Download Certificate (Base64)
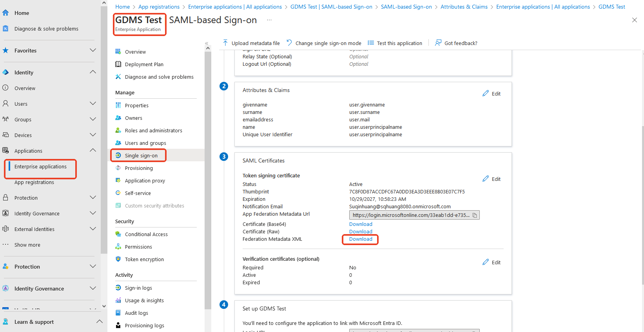Screen dimensions: 644x332 [x=361, y=224]
